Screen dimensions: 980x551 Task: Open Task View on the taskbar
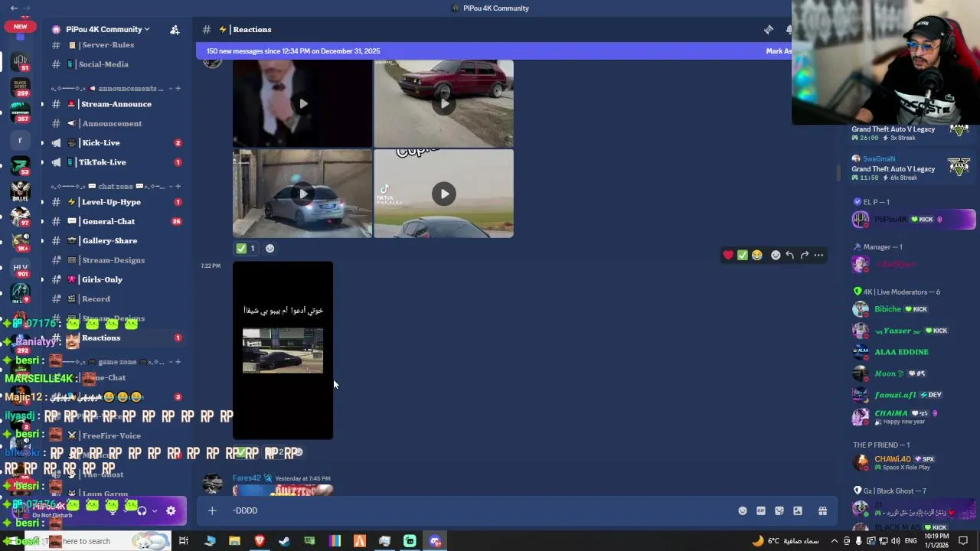tap(184, 541)
